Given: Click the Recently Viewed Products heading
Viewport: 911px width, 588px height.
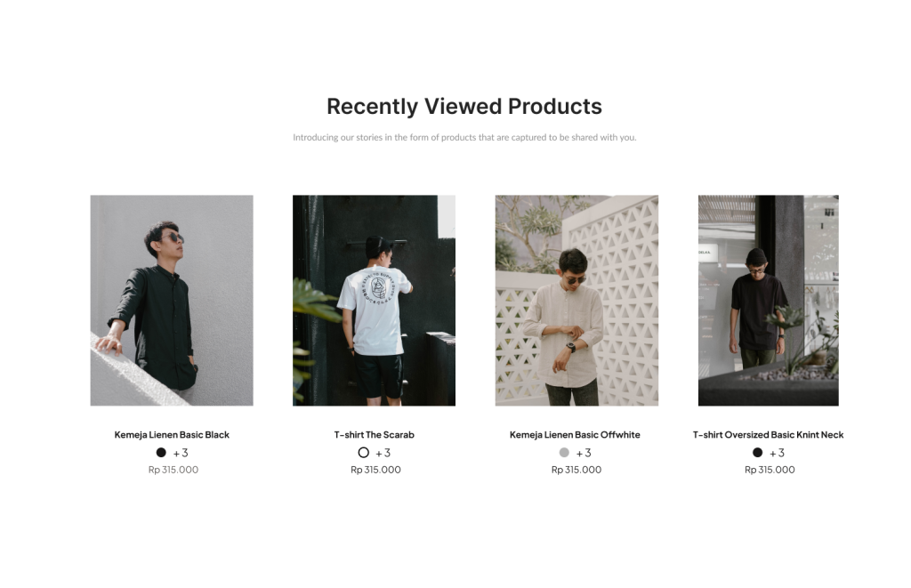Looking at the screenshot, I should pos(464,107).
